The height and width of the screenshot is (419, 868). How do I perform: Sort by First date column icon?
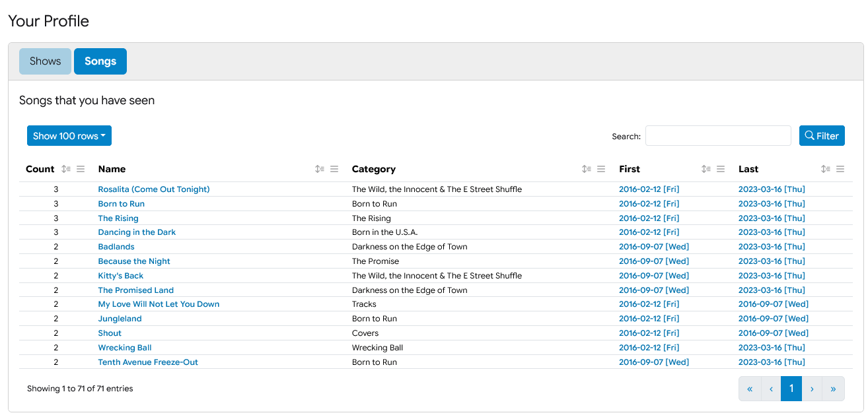pos(706,169)
